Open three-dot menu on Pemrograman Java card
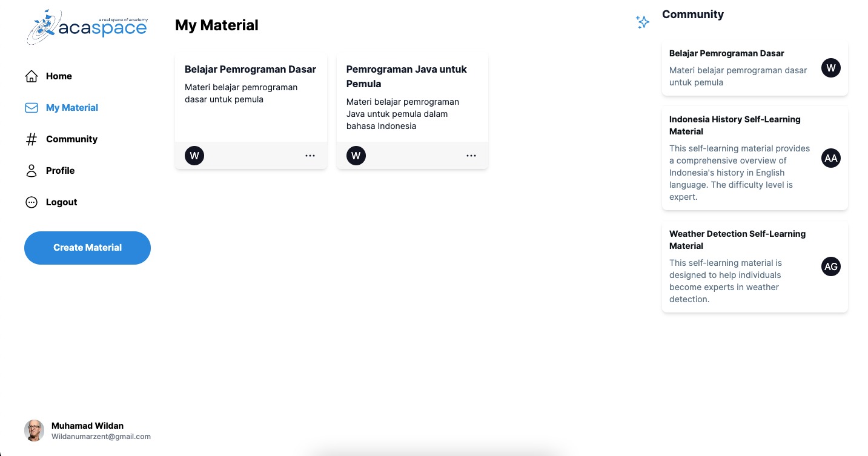This screenshot has width=868, height=456. (x=471, y=156)
